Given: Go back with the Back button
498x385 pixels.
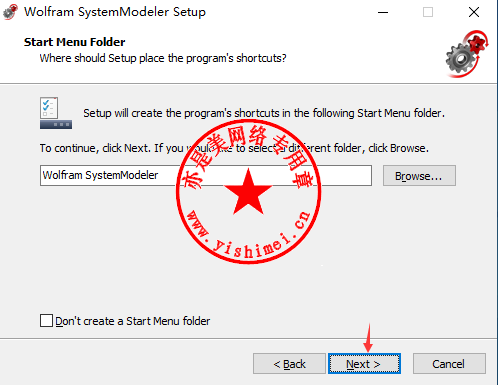Looking at the screenshot, I should (x=289, y=364).
